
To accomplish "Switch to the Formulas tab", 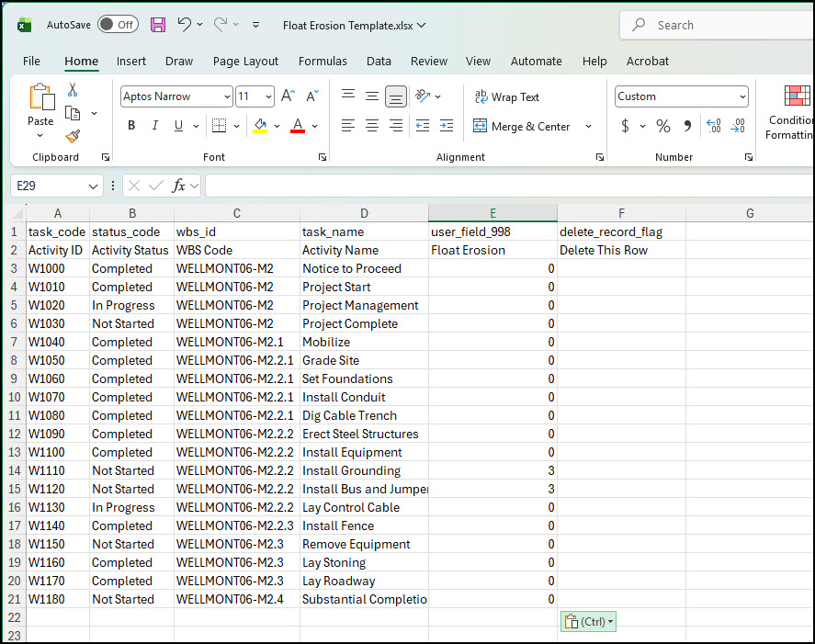I will coord(323,62).
